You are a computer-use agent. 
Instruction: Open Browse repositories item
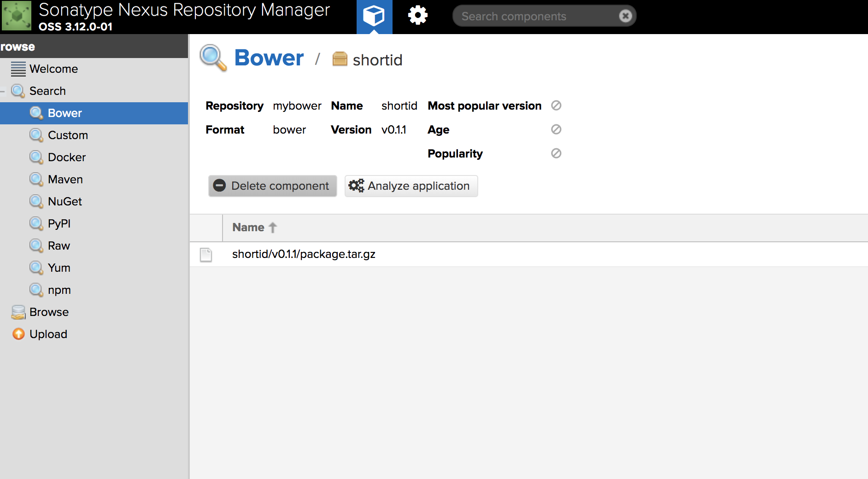click(94, 312)
